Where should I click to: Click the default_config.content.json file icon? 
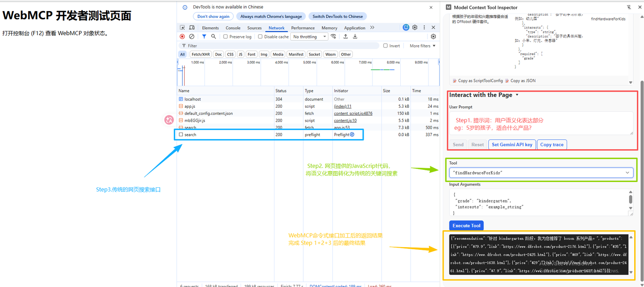[x=181, y=114]
